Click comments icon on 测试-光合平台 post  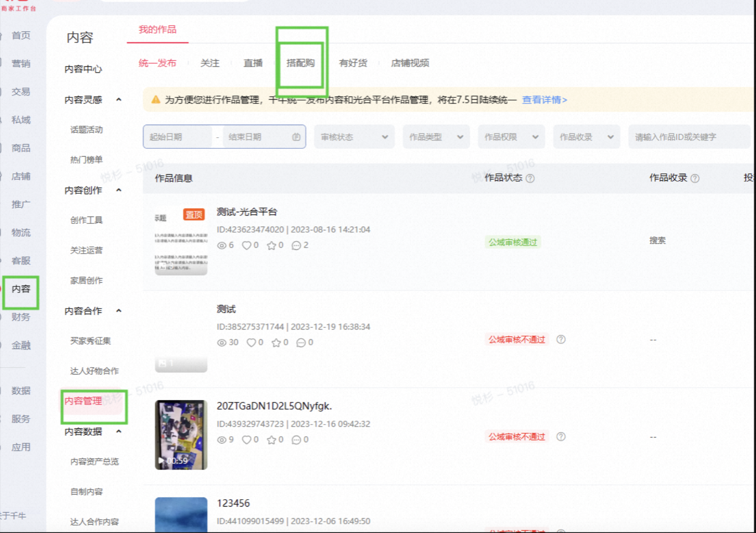coord(296,245)
